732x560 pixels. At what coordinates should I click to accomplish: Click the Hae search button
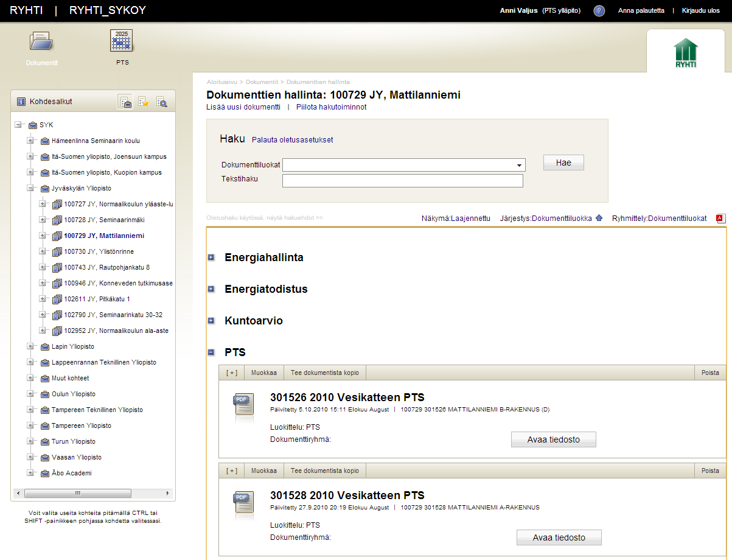tap(563, 163)
